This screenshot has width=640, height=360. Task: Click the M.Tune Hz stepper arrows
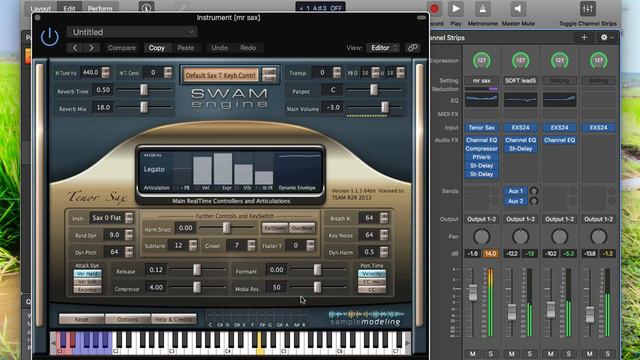point(106,72)
